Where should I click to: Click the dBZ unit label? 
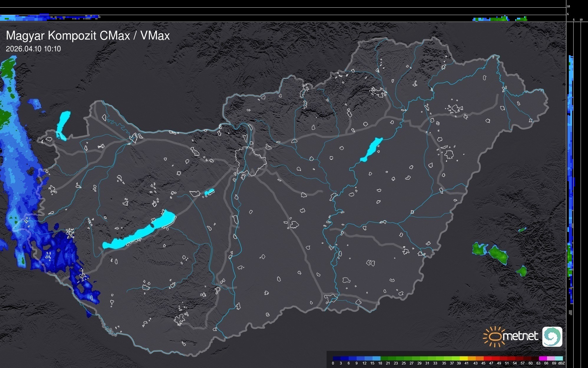(x=561, y=363)
